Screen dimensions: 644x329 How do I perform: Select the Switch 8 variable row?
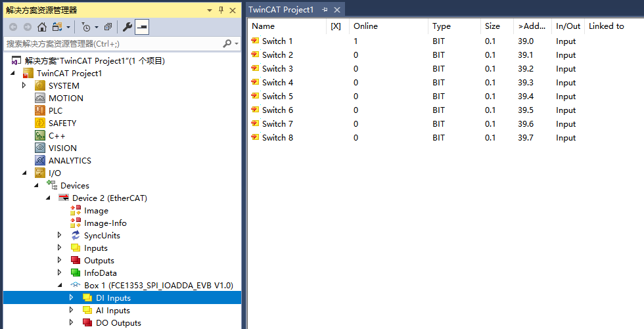click(446, 137)
